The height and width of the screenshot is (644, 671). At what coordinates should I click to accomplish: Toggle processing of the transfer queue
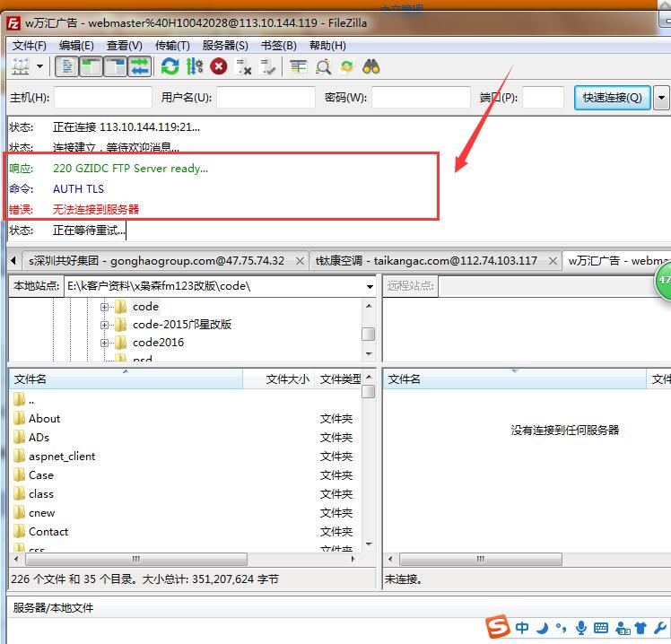(x=195, y=66)
